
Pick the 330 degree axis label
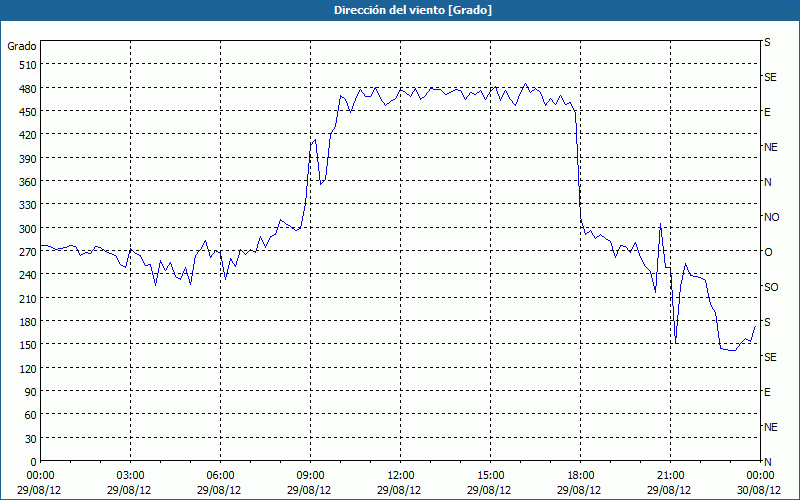click(29, 205)
